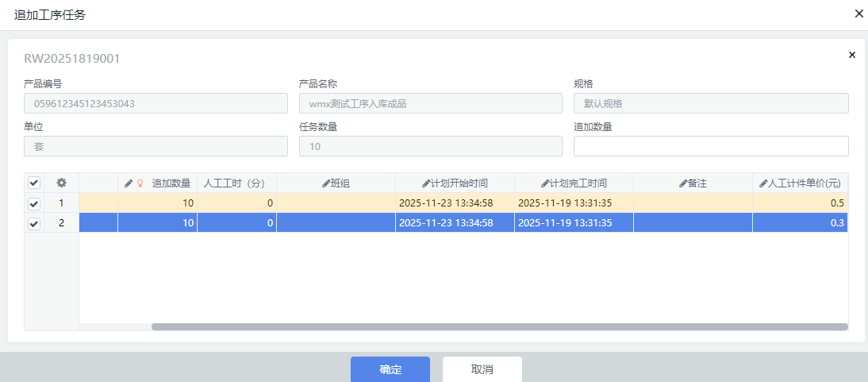Click the 班组 cell in row 1
The image size is (868, 382).
(336, 203)
